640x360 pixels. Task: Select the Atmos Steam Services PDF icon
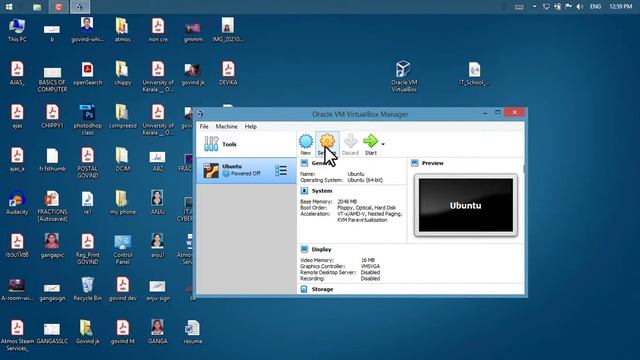coord(17,336)
